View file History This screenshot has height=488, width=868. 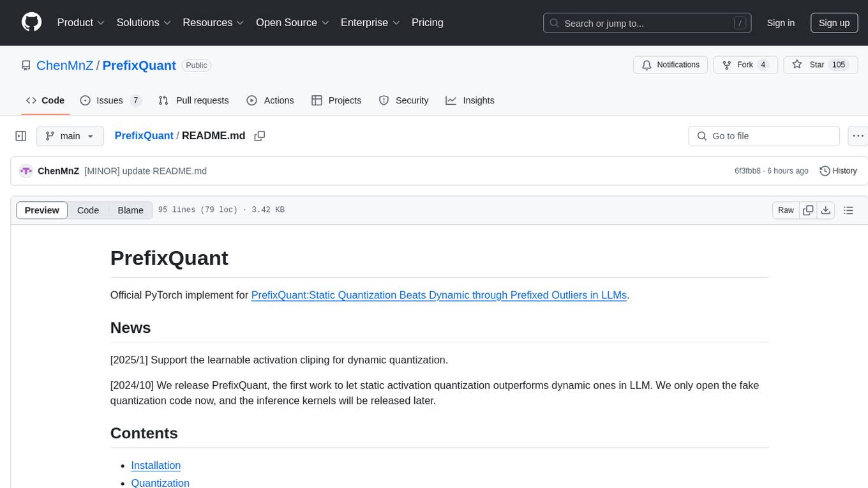click(838, 171)
